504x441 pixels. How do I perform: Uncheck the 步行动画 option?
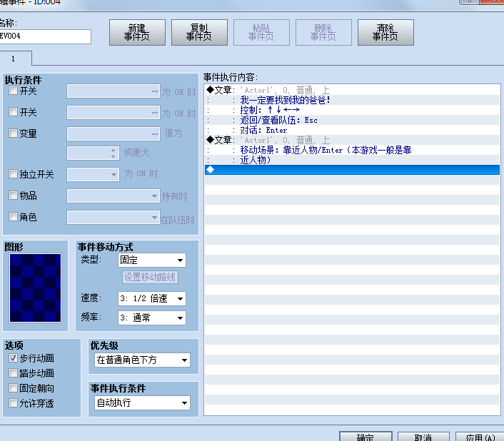tap(13, 358)
